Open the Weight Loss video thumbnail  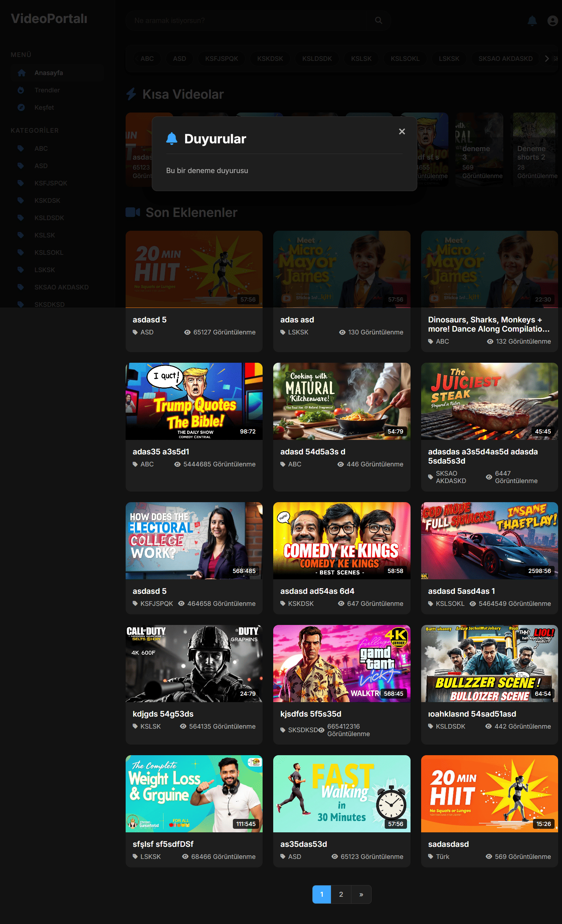[194, 793]
